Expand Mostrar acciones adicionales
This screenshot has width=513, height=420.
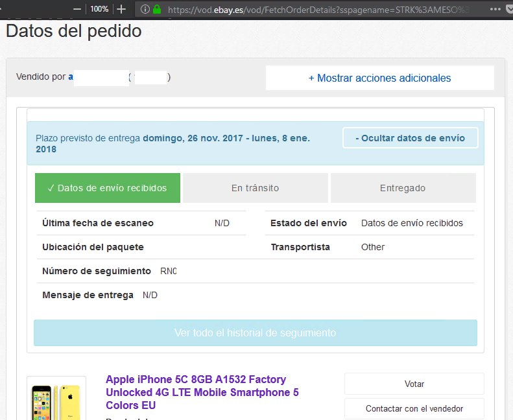(x=379, y=78)
